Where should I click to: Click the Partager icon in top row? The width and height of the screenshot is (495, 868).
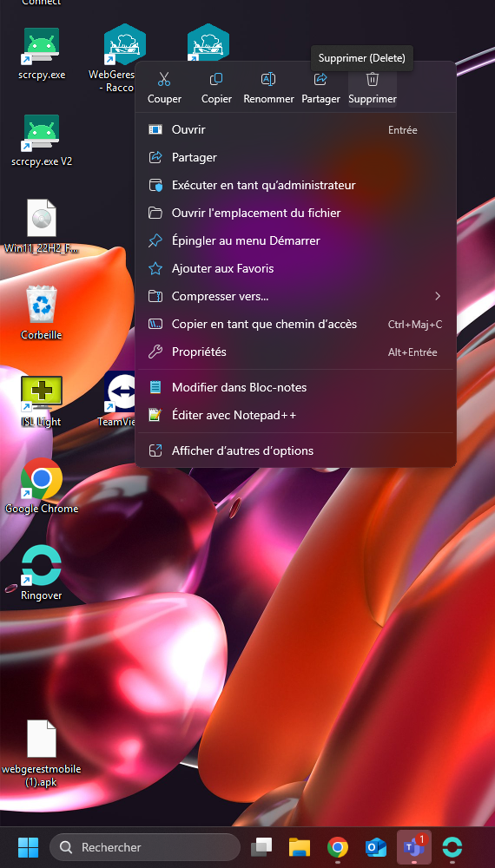coord(320,79)
